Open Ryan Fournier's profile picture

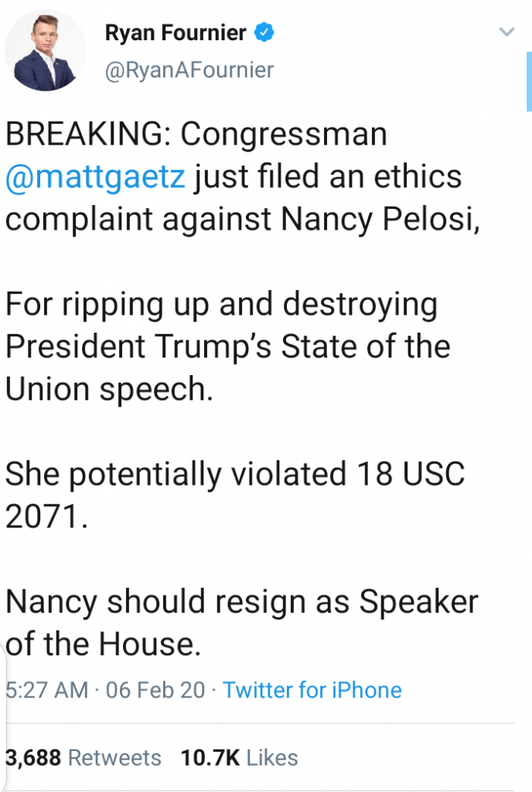coord(45,50)
